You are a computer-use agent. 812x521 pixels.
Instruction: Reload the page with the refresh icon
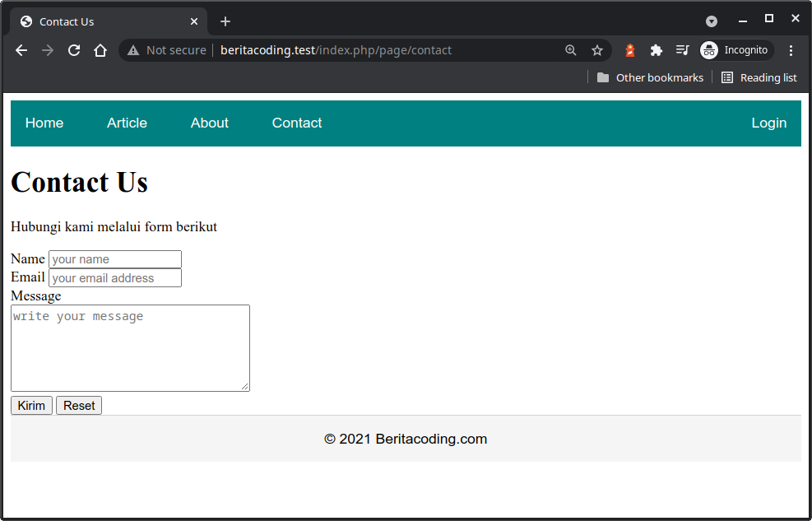tap(74, 50)
